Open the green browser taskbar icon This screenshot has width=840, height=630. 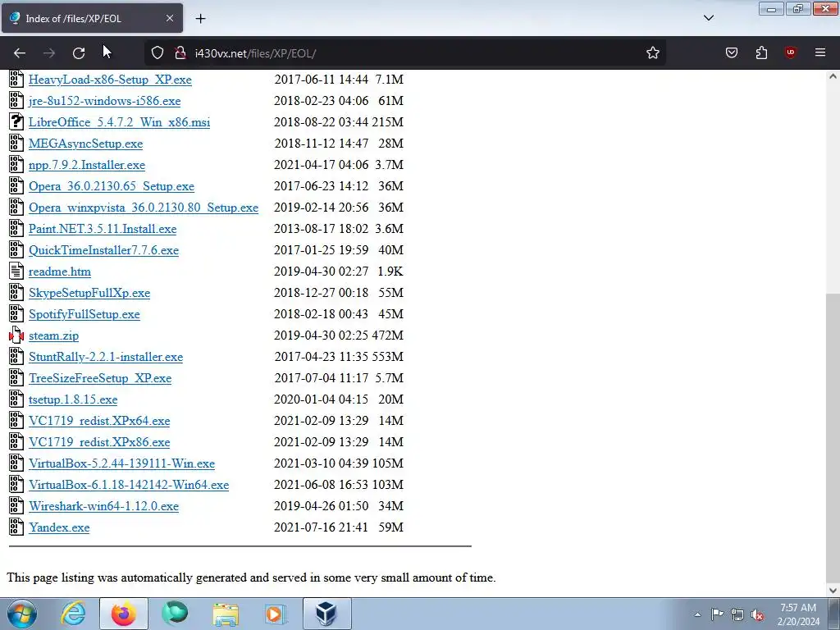175,614
